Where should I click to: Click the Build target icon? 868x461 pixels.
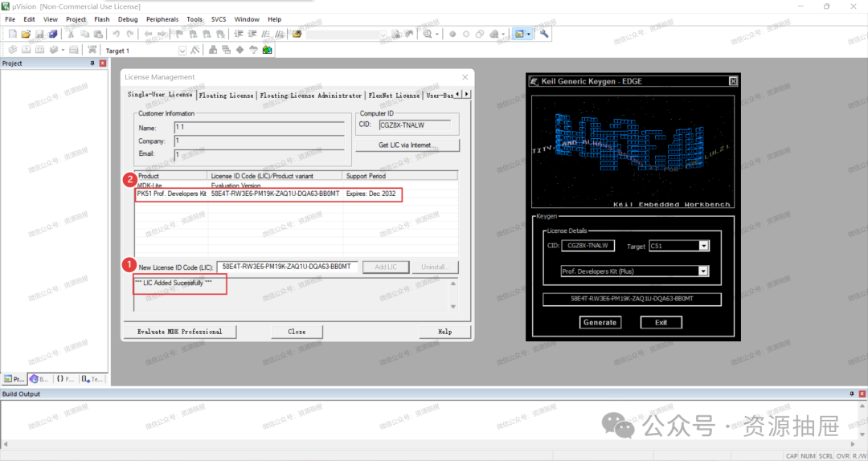[26, 50]
